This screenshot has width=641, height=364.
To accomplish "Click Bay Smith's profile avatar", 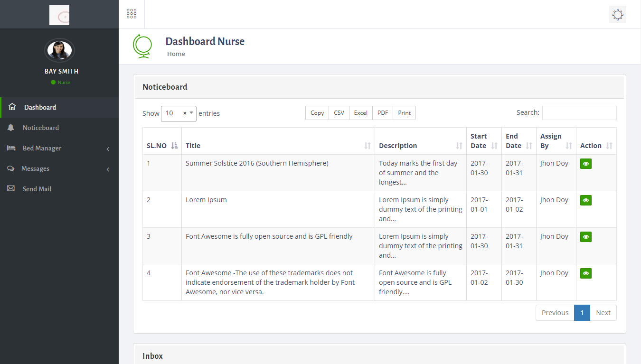I will (x=59, y=50).
